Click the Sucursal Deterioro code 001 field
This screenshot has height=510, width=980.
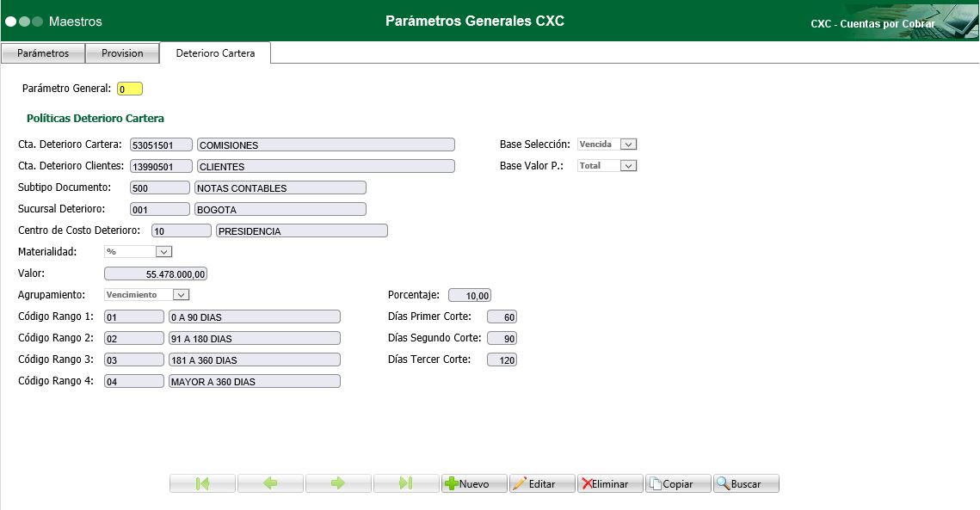click(160, 209)
